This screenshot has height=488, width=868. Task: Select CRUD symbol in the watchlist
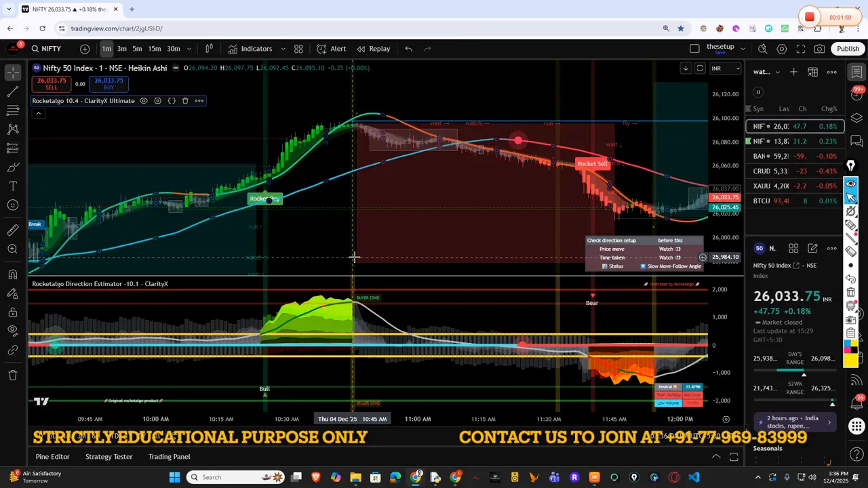(762, 171)
